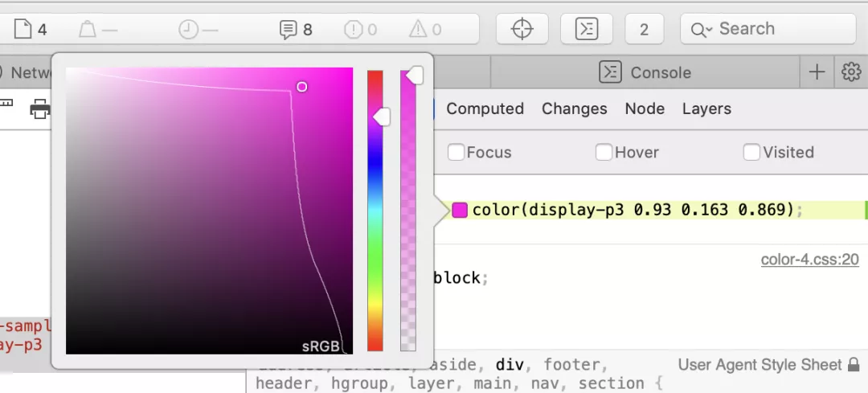Click the document resources count icon
868x393 pixels.
point(23,29)
